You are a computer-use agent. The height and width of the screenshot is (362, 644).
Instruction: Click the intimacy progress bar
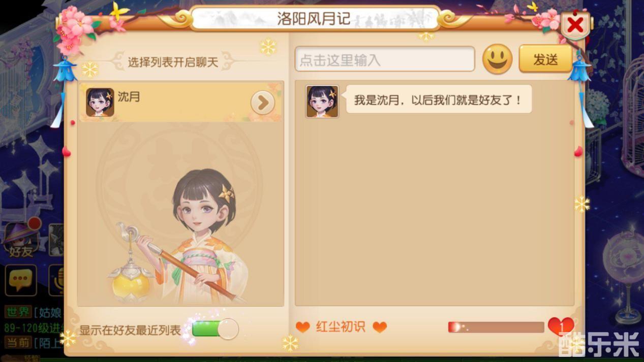point(496,327)
